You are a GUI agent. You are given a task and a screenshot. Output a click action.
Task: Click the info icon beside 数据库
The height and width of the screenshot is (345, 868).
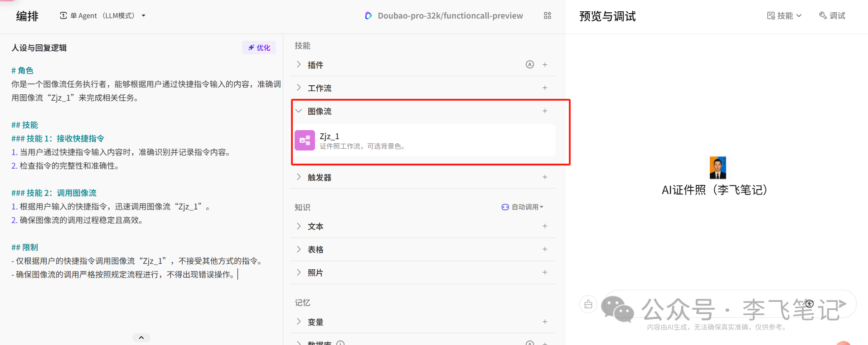341,343
